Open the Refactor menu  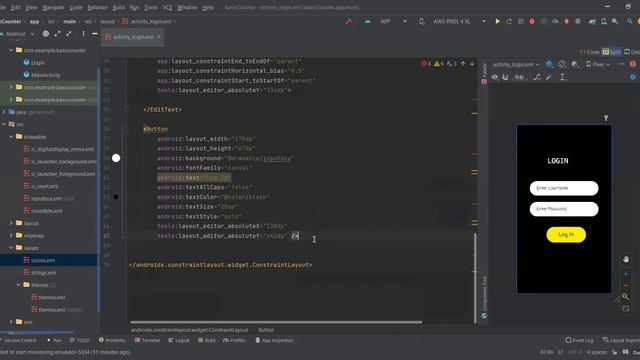(98, 7)
